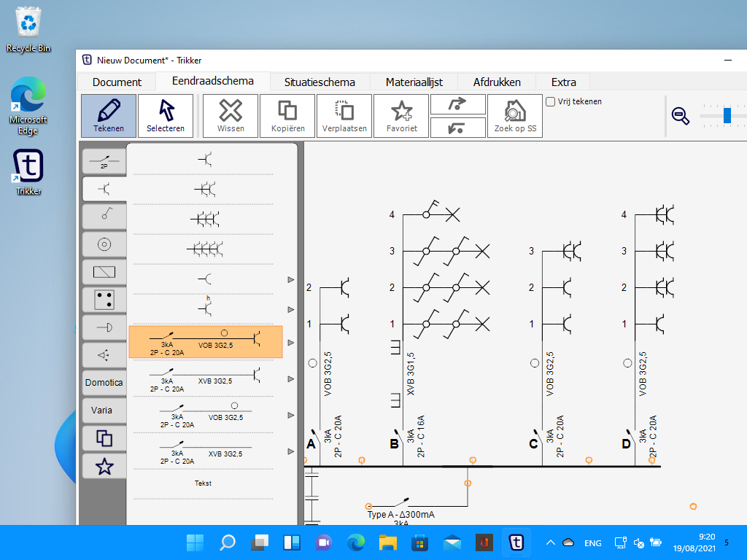Switch to the Situatieschema tab
Viewport: 747px width, 560px height.
point(320,82)
